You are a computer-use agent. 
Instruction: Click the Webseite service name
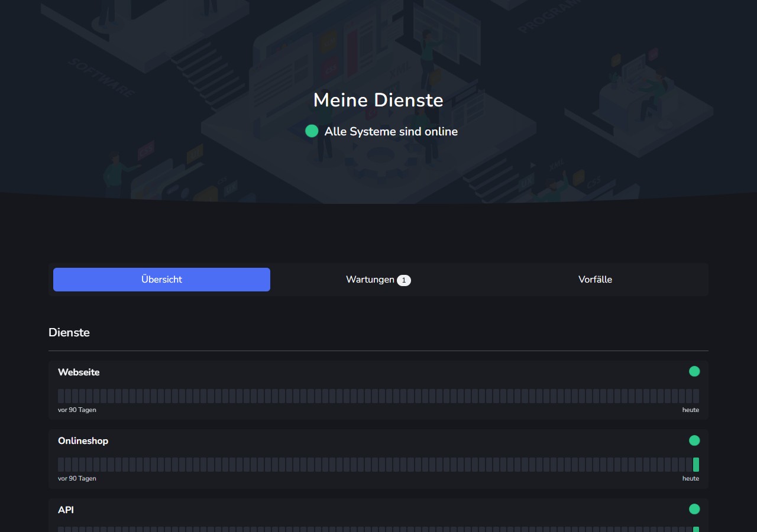tap(79, 372)
